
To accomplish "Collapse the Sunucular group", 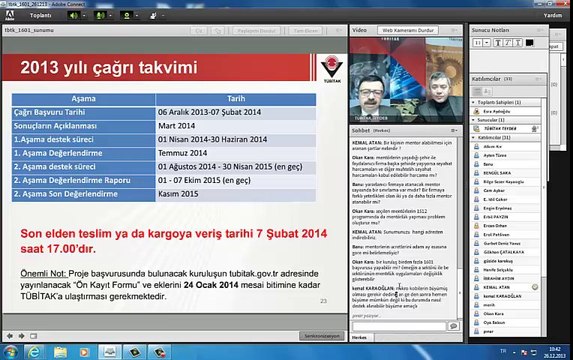I will tap(474, 120).
